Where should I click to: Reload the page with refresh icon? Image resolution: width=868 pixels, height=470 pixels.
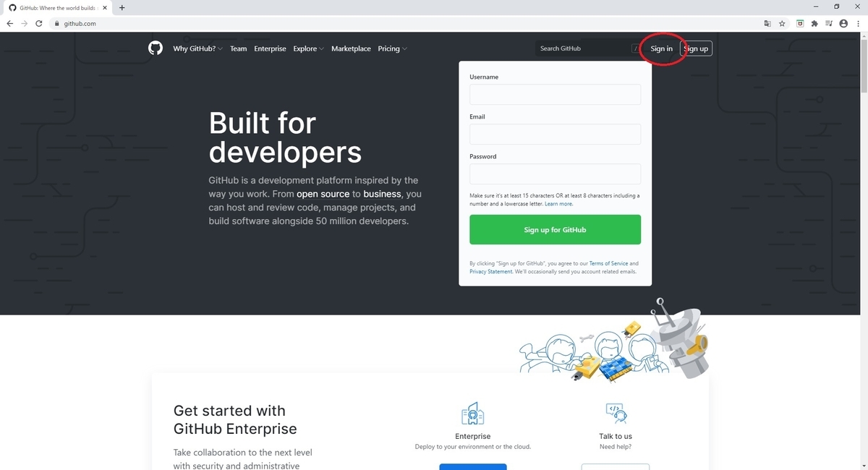coord(39,23)
